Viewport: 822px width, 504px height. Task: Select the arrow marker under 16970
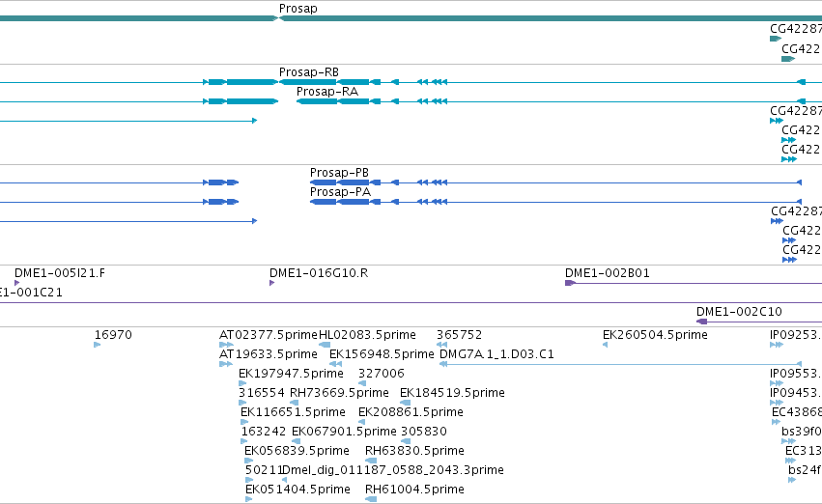pos(97,345)
